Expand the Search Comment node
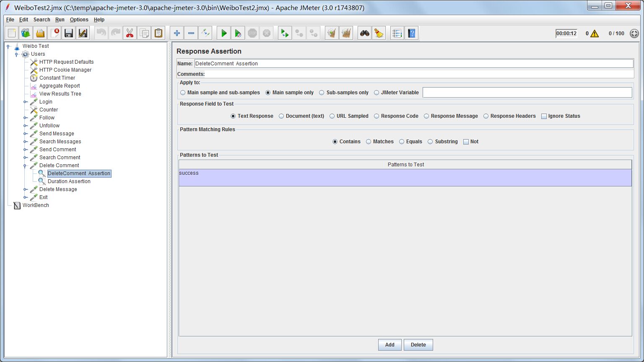Screen dimensions: 644x362 (x=25, y=158)
